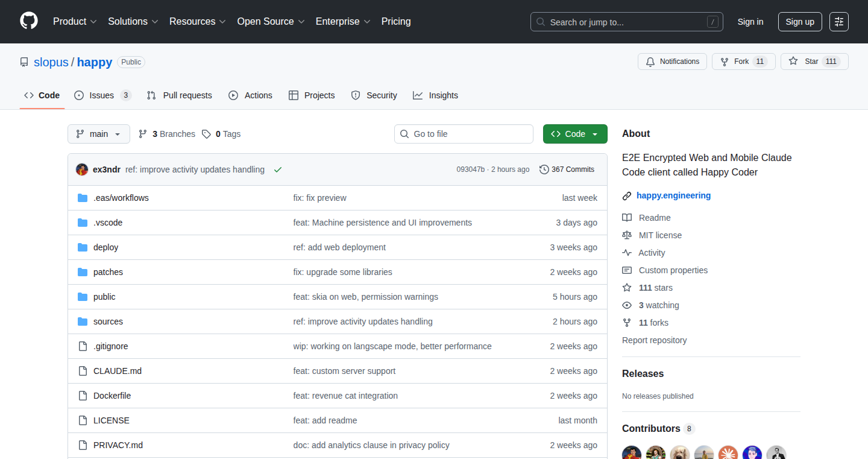The height and width of the screenshot is (459, 868).
Task: Switch to the Insights tab
Action: click(x=435, y=95)
